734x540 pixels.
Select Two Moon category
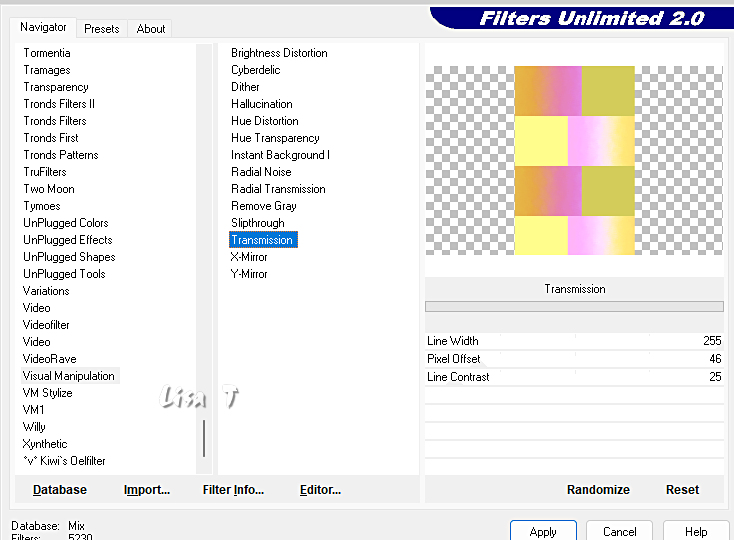(x=49, y=189)
